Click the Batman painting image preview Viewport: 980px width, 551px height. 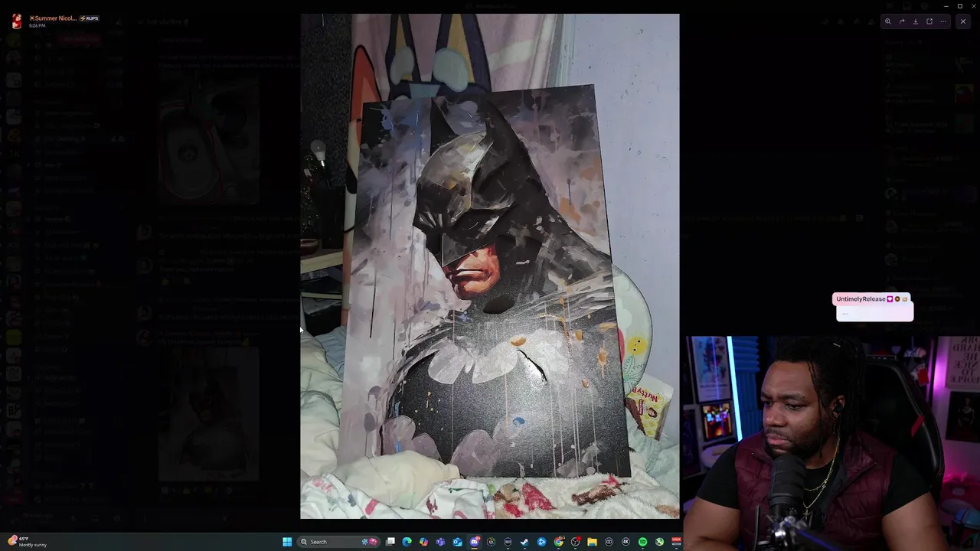click(489, 266)
